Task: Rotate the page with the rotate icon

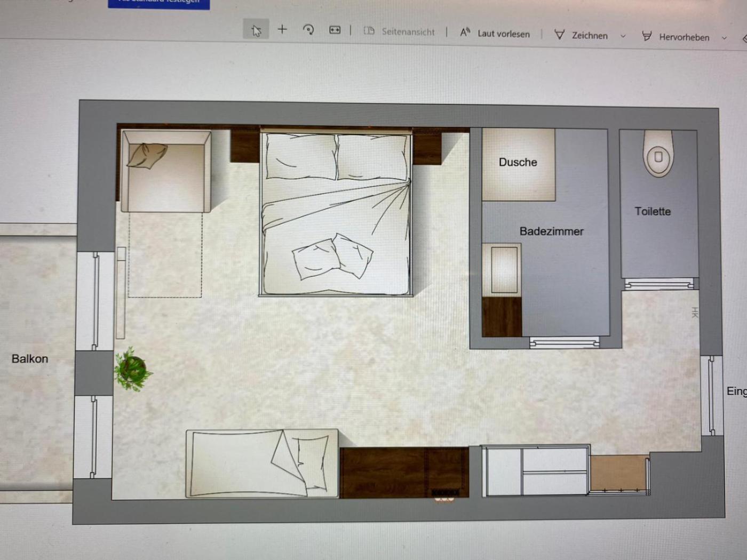Action: tap(308, 30)
